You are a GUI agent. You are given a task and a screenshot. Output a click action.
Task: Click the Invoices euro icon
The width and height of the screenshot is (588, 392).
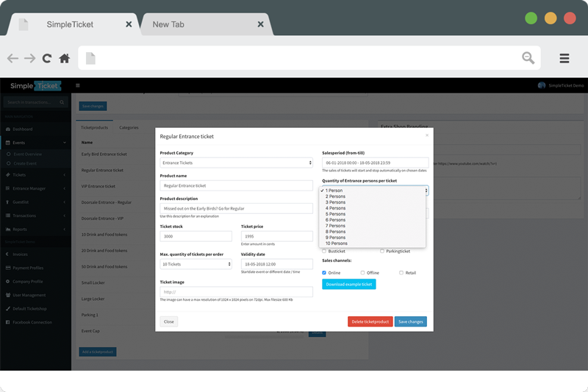coord(8,254)
